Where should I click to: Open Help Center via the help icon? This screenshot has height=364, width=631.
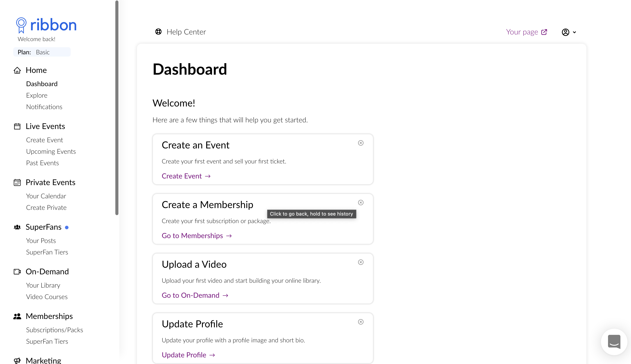tap(158, 32)
